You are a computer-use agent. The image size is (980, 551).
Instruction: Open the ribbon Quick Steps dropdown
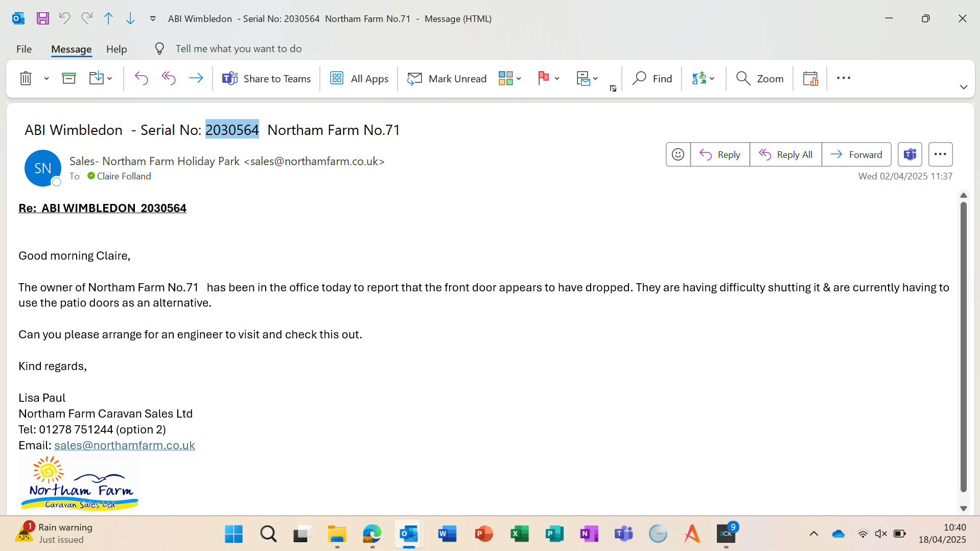tap(587, 78)
